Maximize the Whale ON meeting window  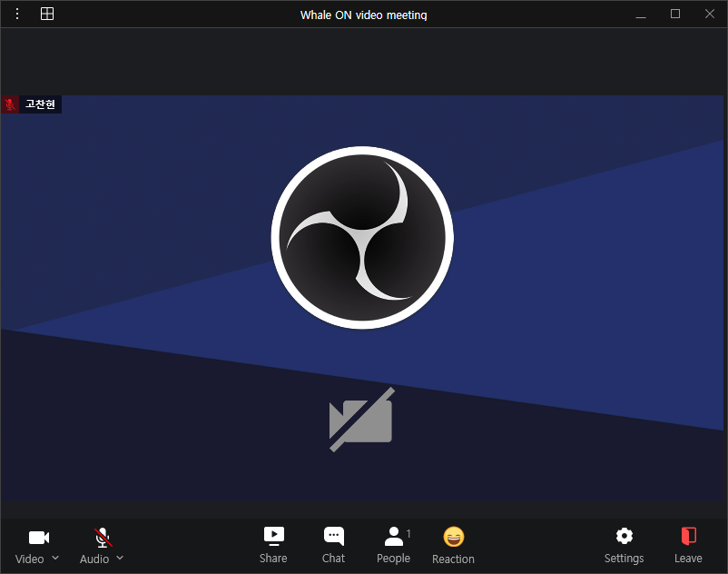675,14
